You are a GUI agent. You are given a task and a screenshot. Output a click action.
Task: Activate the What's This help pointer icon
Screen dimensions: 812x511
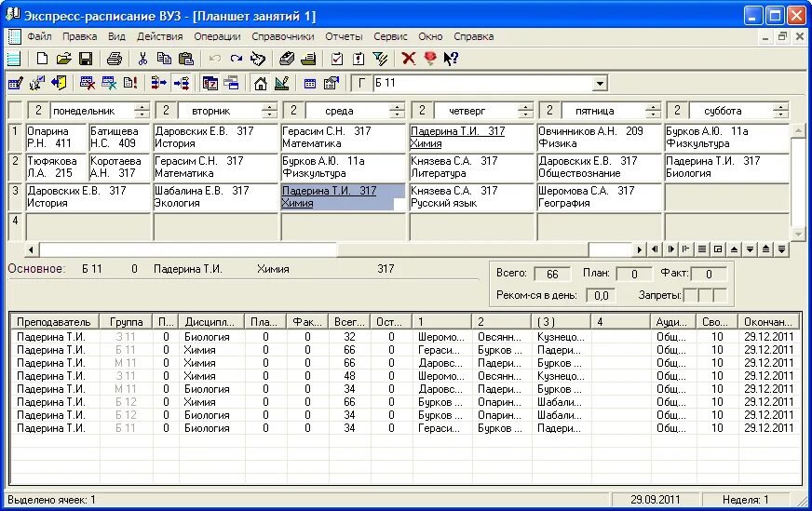(451, 59)
